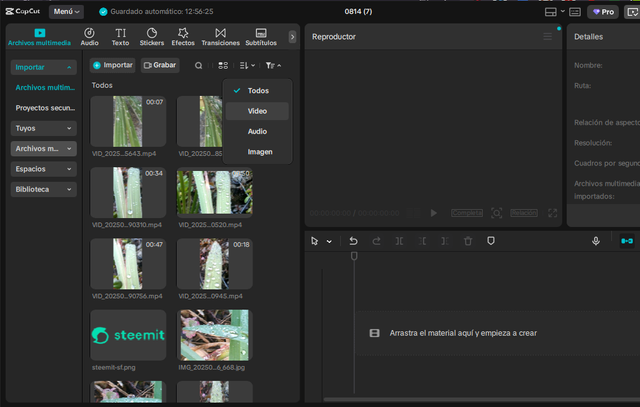Show more tabs with the right arrow
The height and width of the screenshot is (407, 640).
[292, 37]
